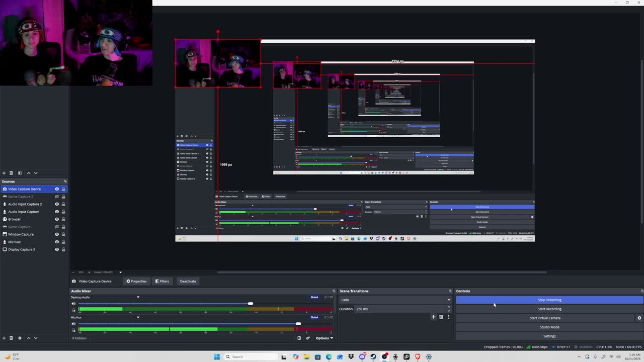Enable Studio Mode button

pos(549,327)
